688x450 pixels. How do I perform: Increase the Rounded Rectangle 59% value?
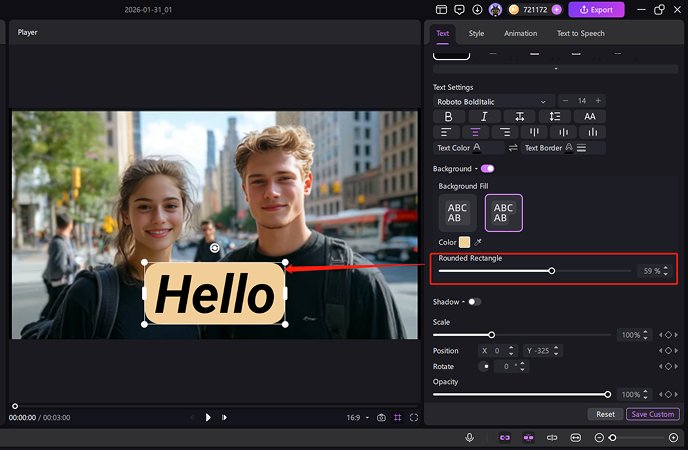[666, 268]
